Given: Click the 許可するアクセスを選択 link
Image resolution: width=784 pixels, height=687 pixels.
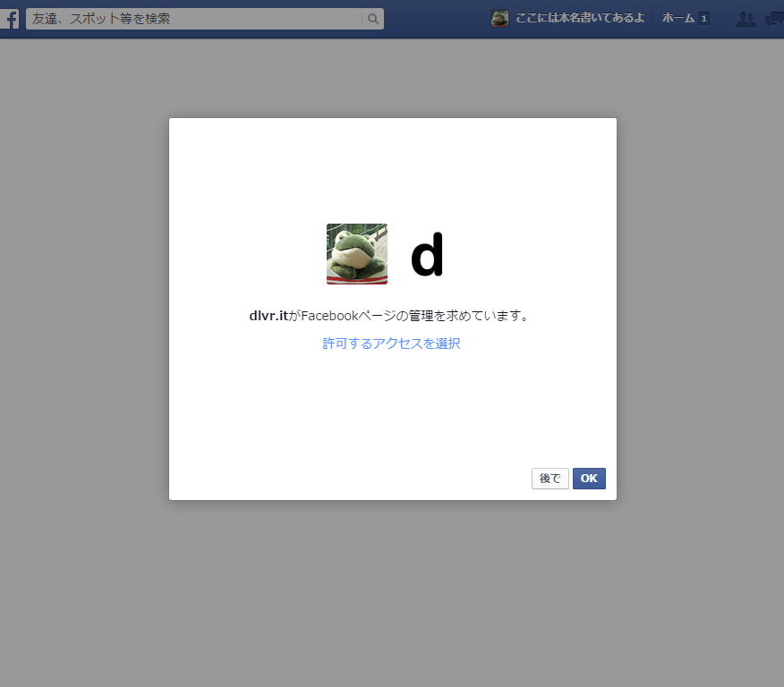Looking at the screenshot, I should 391,343.
